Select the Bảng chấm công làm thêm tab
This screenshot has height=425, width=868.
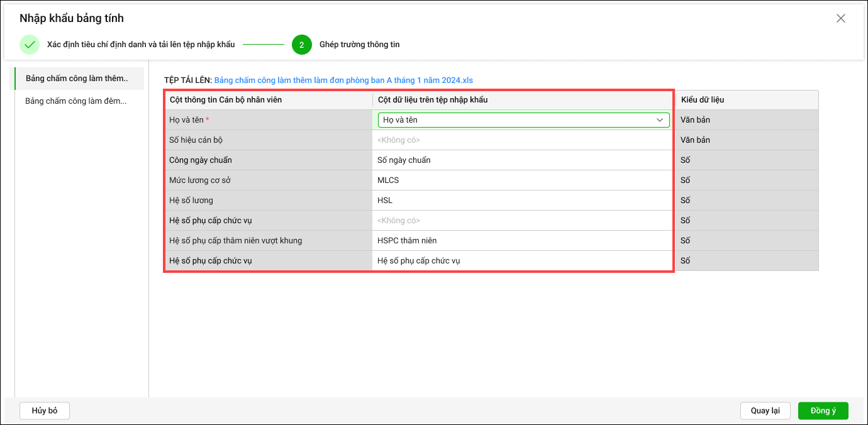tap(77, 79)
